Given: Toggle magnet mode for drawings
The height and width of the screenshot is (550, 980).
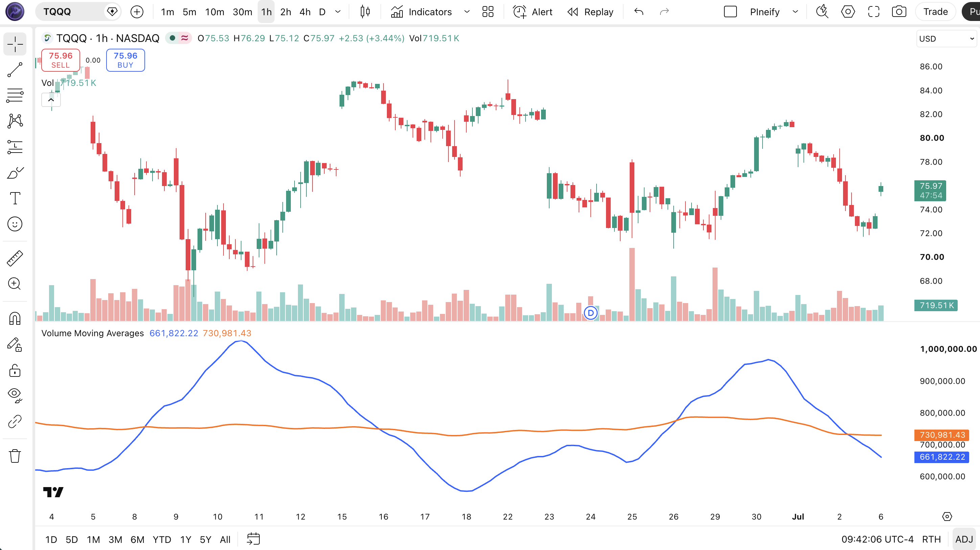Looking at the screenshot, I should [15, 318].
